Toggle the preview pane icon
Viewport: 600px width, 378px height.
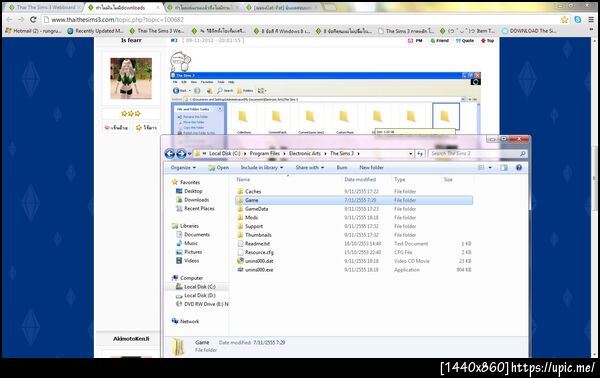504,168
